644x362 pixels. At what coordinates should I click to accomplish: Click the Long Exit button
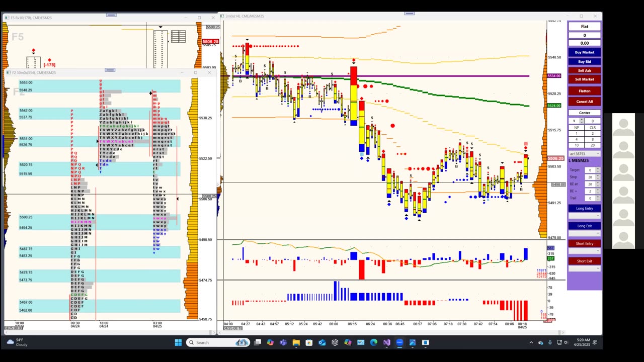(x=584, y=226)
